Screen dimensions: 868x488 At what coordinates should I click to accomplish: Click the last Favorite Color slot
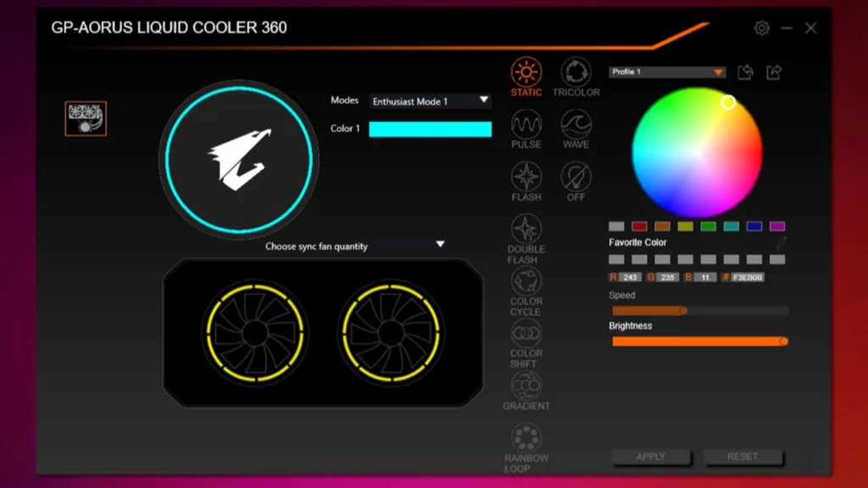[x=777, y=259]
